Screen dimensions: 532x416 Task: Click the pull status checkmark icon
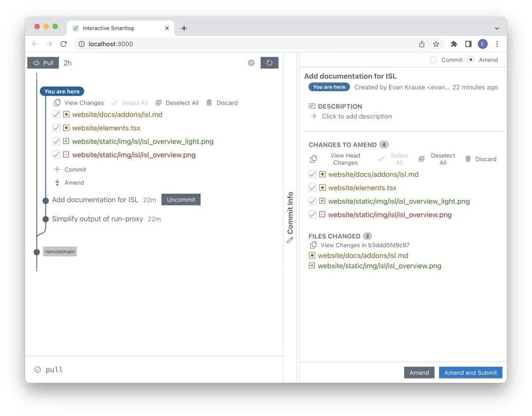tap(37, 370)
